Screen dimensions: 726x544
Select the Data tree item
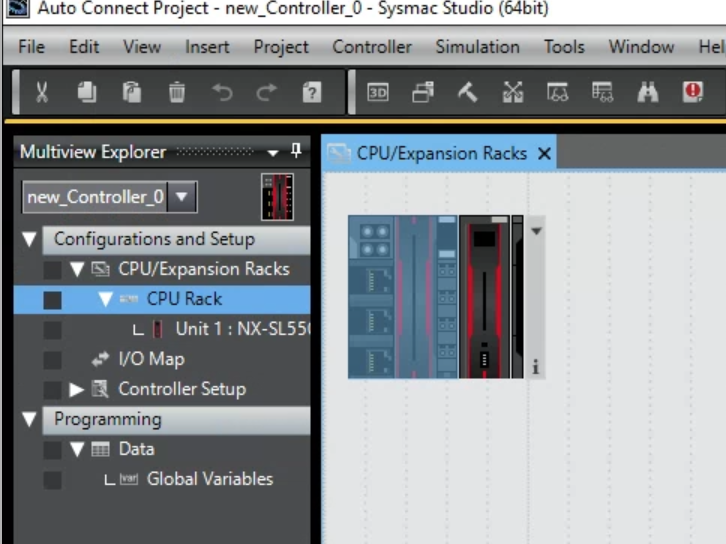[136, 449]
